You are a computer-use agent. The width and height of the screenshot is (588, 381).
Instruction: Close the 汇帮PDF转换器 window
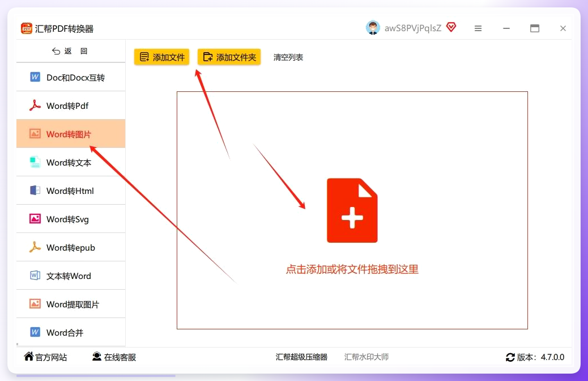(x=563, y=28)
